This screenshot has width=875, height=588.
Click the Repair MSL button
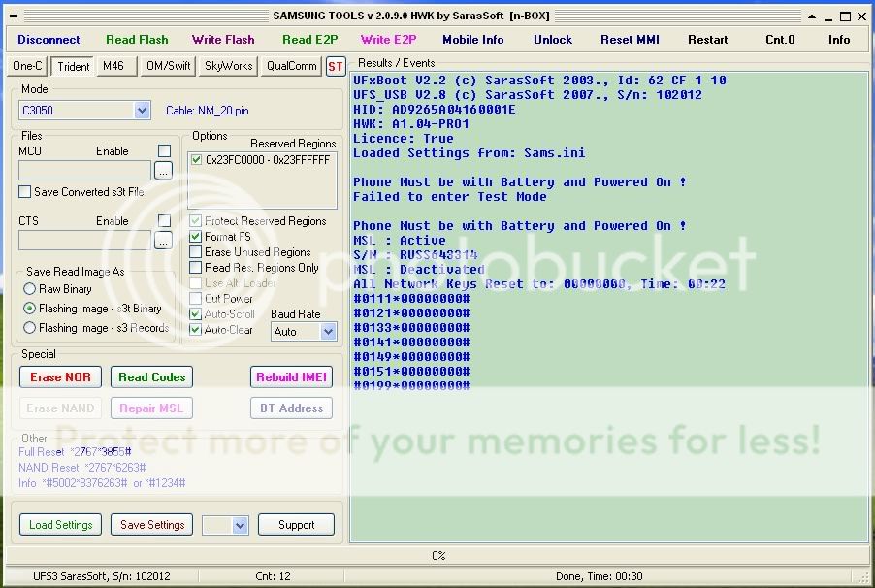pyautogui.click(x=151, y=408)
